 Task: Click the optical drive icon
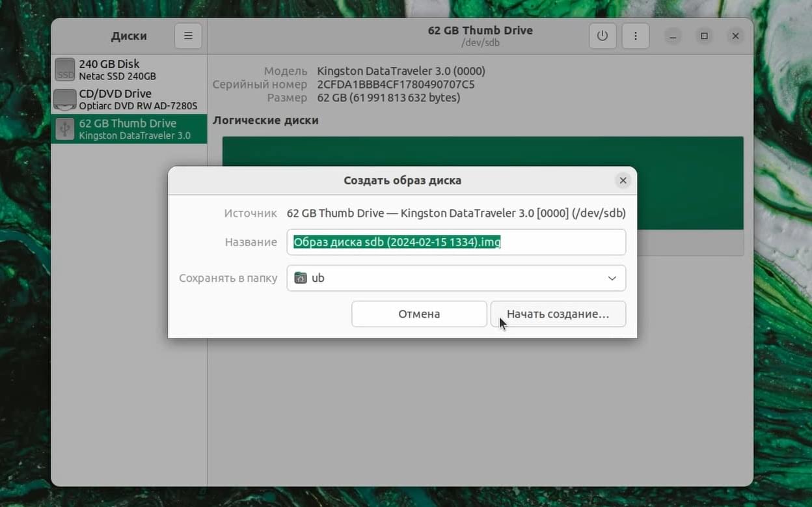[x=65, y=99]
